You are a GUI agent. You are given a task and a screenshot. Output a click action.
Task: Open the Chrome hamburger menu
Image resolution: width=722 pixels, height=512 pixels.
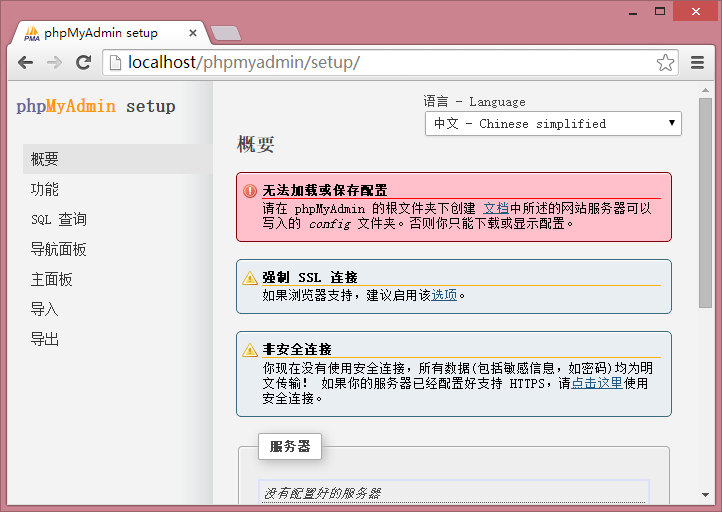tap(698, 63)
